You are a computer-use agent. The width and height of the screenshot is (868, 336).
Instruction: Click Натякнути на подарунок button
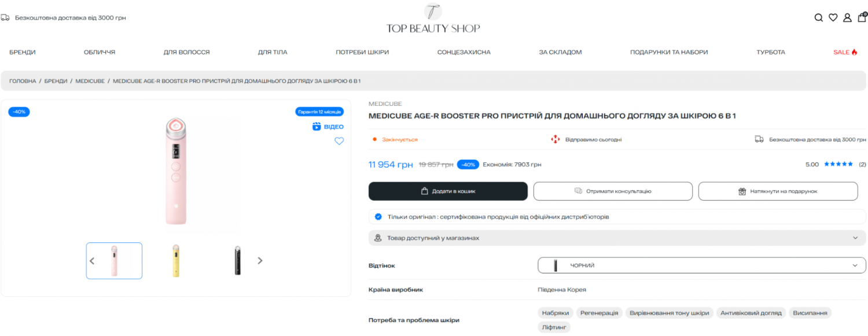778,191
